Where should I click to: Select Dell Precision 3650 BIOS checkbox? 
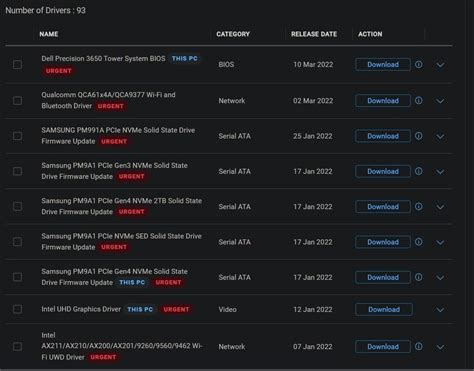pyautogui.click(x=17, y=64)
